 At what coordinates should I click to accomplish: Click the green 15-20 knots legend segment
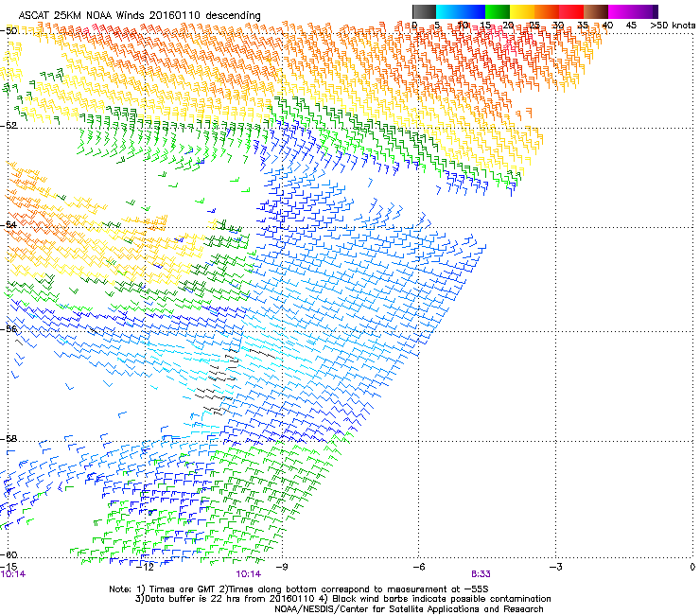coord(498,11)
